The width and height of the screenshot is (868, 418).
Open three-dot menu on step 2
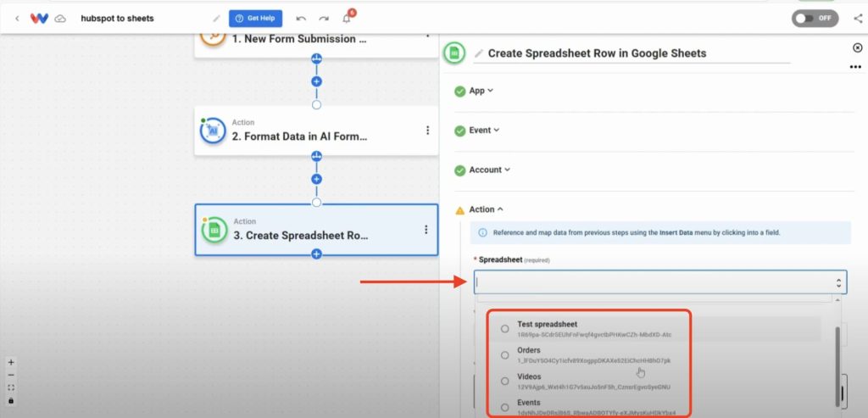(427, 130)
